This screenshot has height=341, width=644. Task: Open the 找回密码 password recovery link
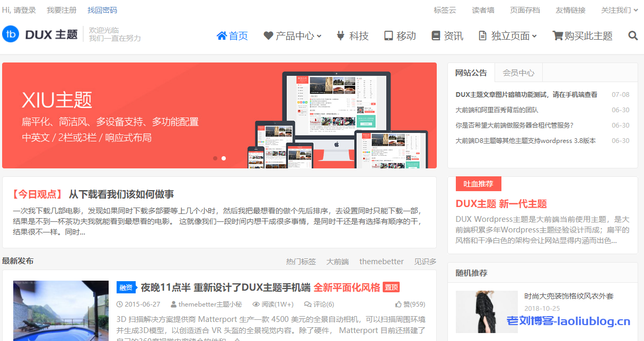tap(102, 10)
